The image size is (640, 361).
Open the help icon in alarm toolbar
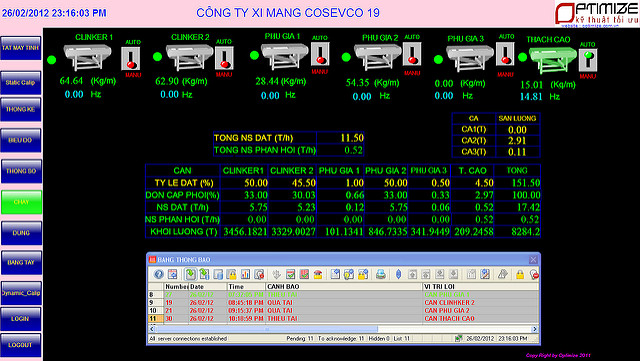tap(159, 274)
